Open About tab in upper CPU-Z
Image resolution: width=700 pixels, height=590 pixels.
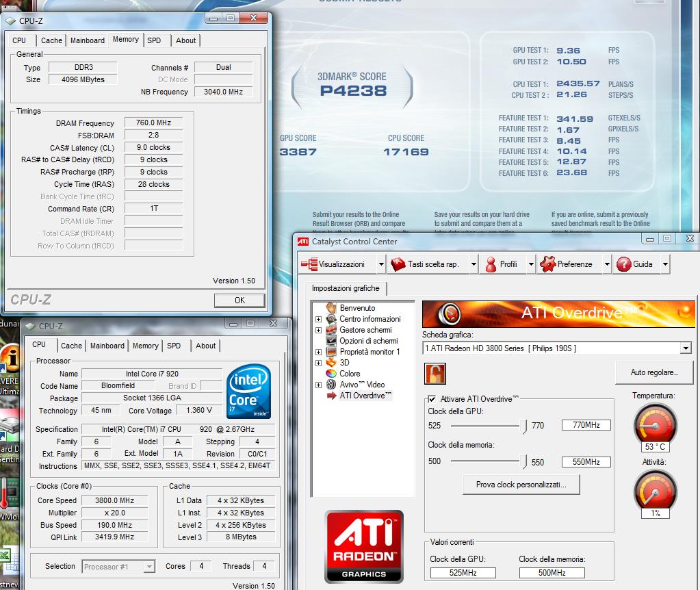[185, 40]
